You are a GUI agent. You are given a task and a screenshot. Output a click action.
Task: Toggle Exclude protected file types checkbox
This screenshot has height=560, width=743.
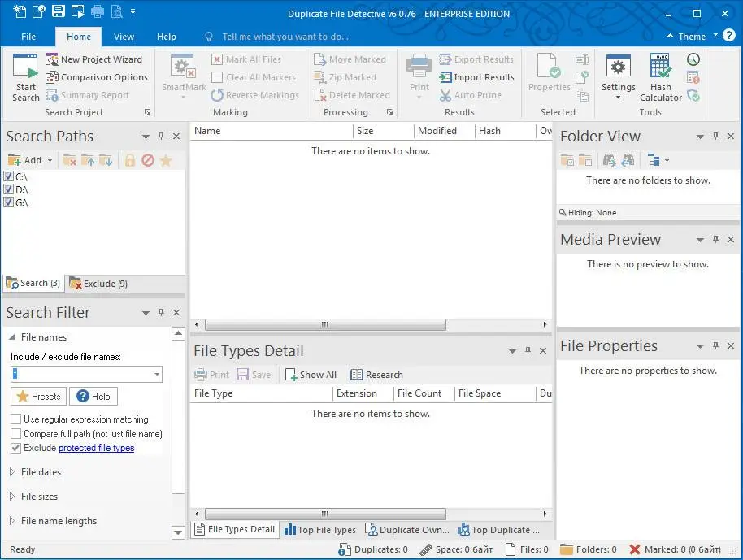pyautogui.click(x=15, y=448)
